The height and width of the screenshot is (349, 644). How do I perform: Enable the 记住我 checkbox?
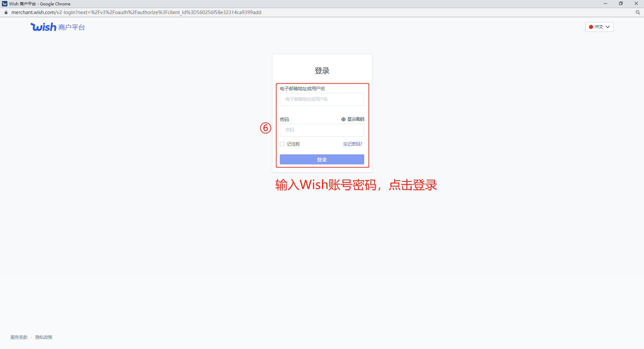pos(282,144)
